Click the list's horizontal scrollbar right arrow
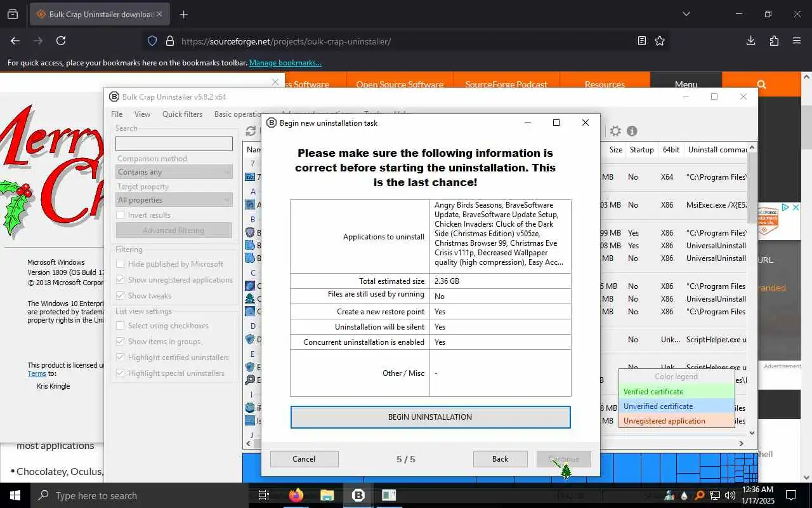This screenshot has width=812, height=508. (x=742, y=443)
